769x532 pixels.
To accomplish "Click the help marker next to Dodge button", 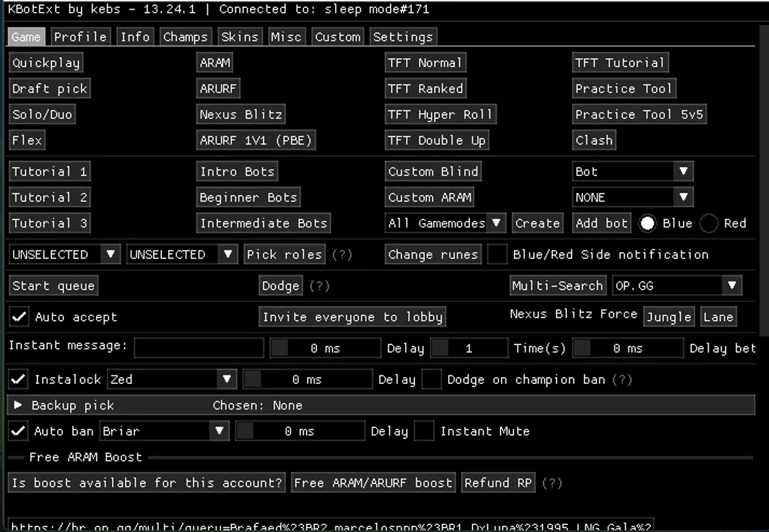I will tap(319, 286).
